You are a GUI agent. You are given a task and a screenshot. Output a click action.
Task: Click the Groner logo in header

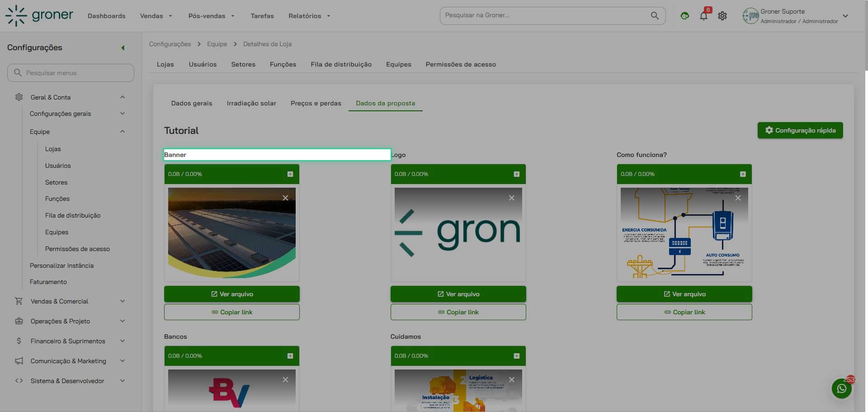pyautogui.click(x=39, y=16)
